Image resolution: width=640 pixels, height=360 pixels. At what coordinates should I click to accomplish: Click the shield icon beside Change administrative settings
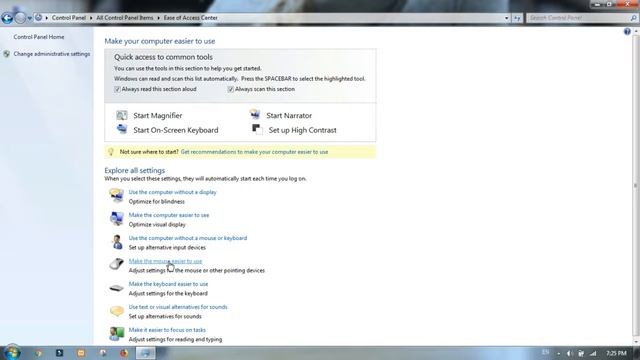(x=6, y=54)
